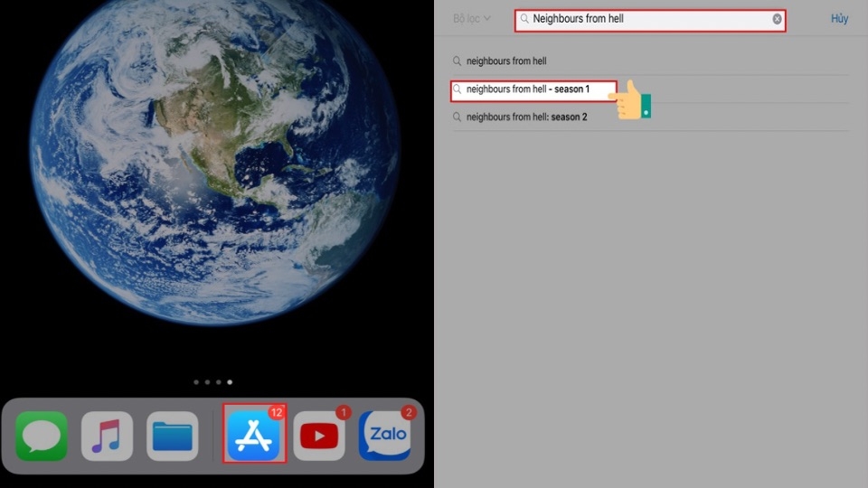Tap the home screen page indicator dots
This screenshot has height=488, width=868.
point(213,381)
